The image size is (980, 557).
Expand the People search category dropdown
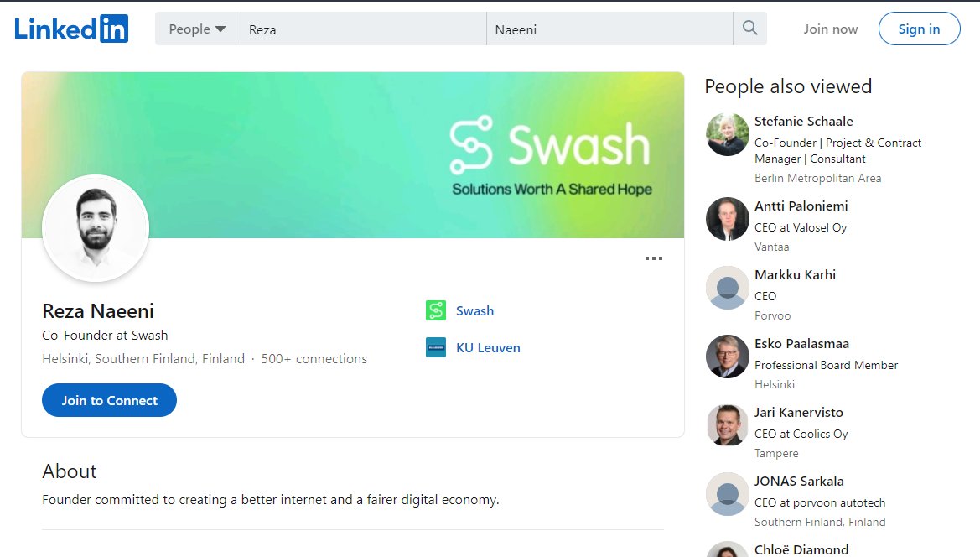pyautogui.click(x=198, y=29)
